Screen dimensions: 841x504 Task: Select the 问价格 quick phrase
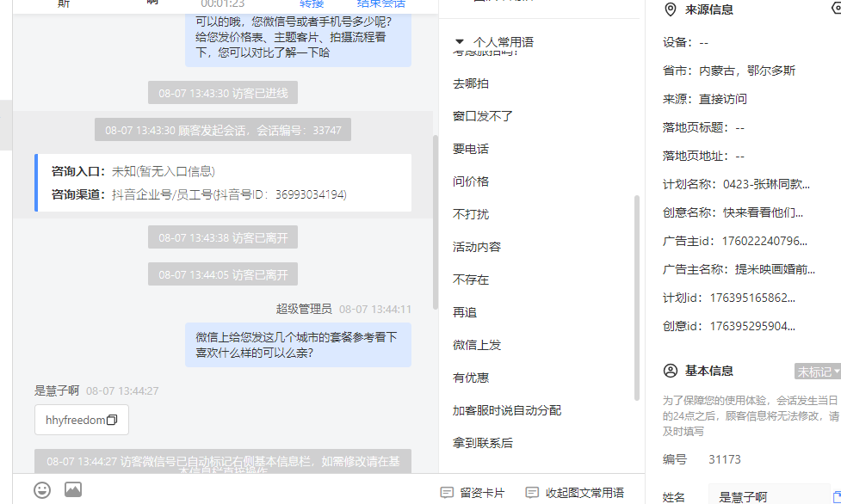click(470, 181)
